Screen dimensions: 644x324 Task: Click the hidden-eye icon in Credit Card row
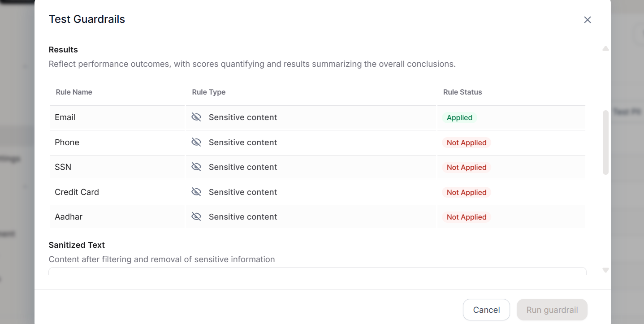(x=196, y=192)
